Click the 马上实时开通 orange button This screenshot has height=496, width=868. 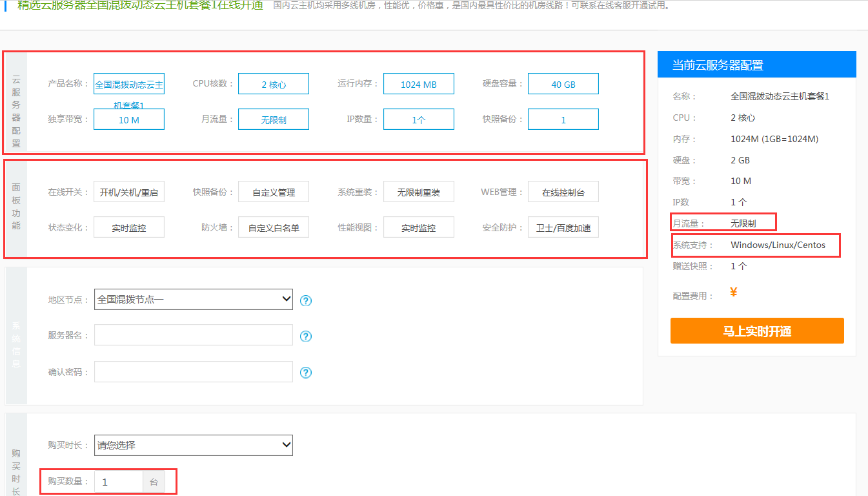[x=757, y=331]
